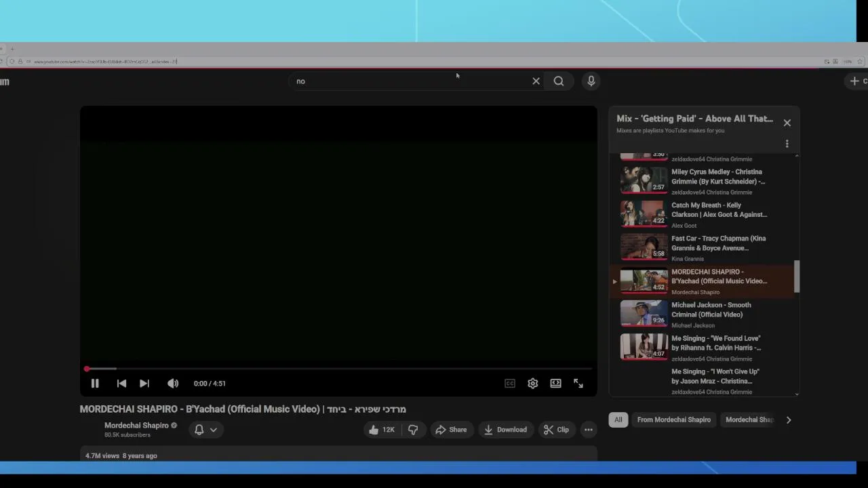The height and width of the screenshot is (488, 868).
Task: Click the Mix playlist scrollbar thumb
Action: pos(797,277)
